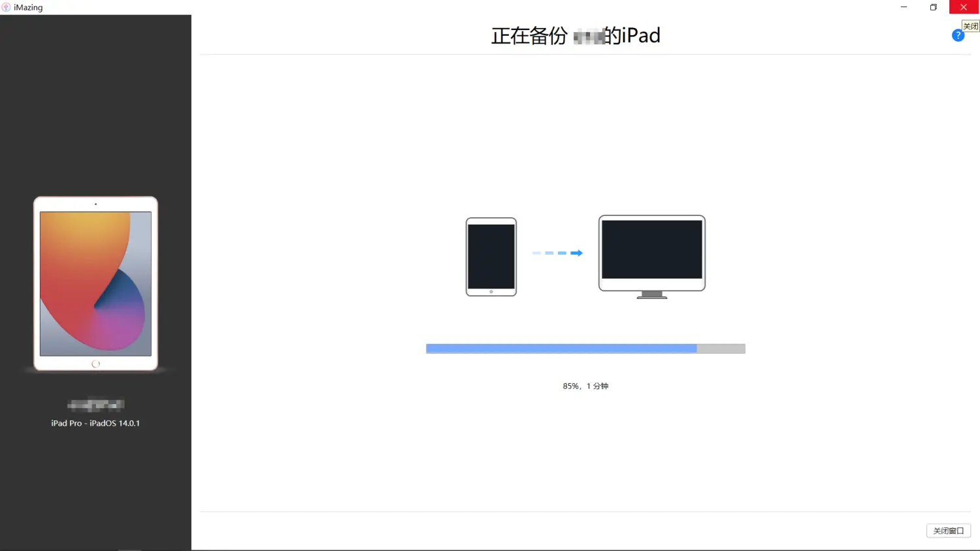Screen dimensions: 980x551
Task: Click the front camera dot on sidebar iPad
Action: [x=95, y=204]
